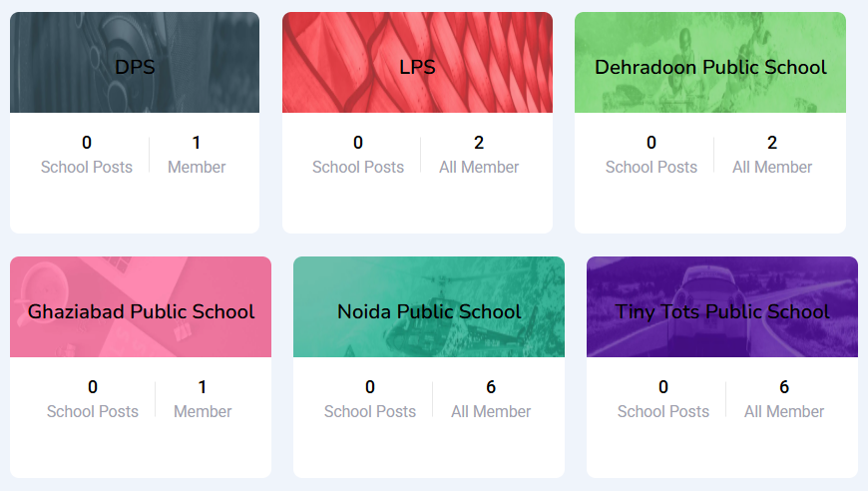Open the DPS school card title

[135, 68]
